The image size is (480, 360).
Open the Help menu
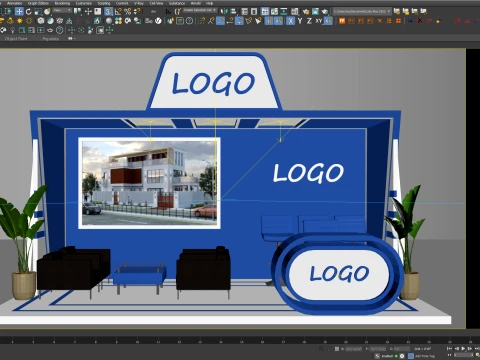(x=209, y=3)
